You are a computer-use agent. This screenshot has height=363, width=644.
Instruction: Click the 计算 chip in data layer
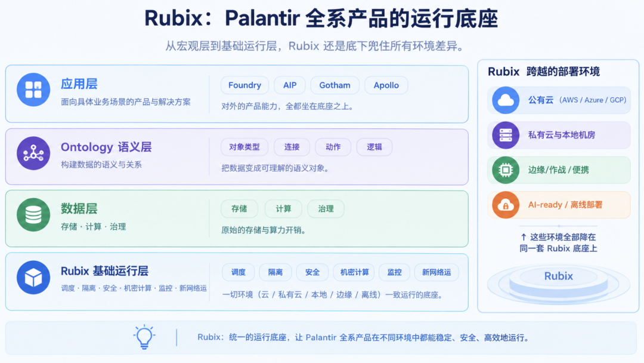[x=283, y=209]
